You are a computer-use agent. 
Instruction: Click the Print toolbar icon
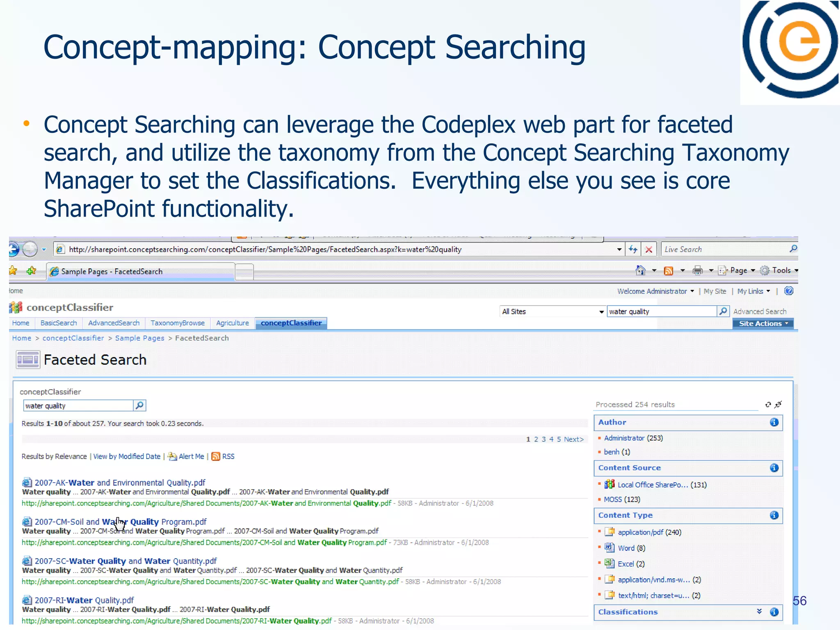pos(697,271)
